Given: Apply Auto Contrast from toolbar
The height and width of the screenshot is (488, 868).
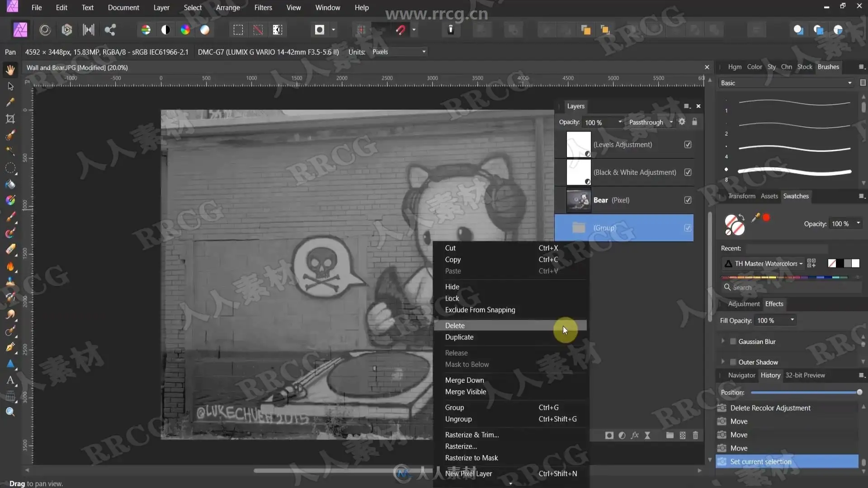Looking at the screenshot, I should click(165, 30).
